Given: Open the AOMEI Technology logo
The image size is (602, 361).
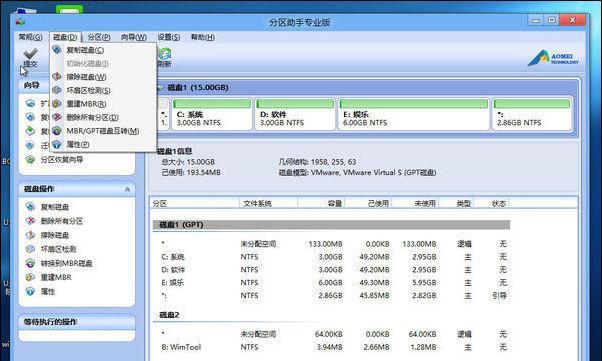Looking at the screenshot, I should coord(553,58).
